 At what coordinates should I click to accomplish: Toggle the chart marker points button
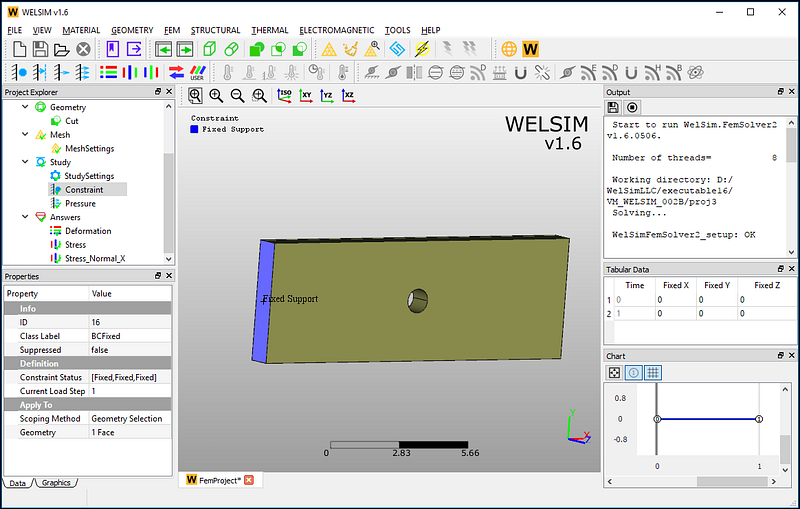614,373
